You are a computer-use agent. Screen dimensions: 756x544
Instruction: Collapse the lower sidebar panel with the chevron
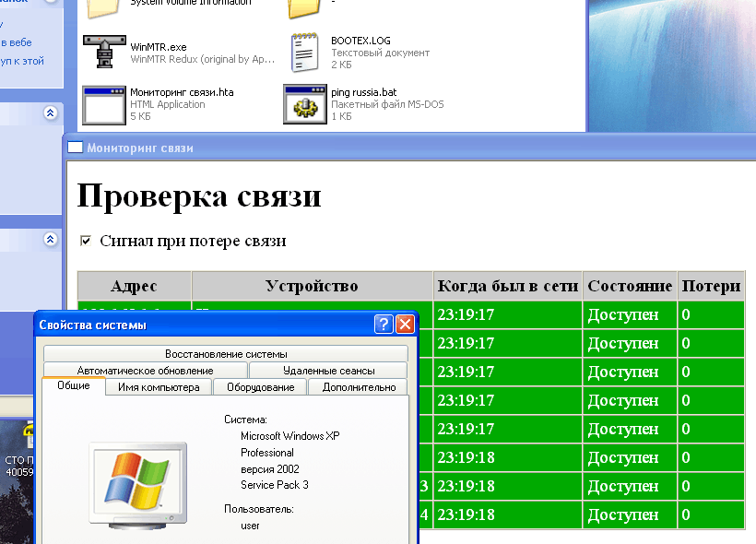51,239
